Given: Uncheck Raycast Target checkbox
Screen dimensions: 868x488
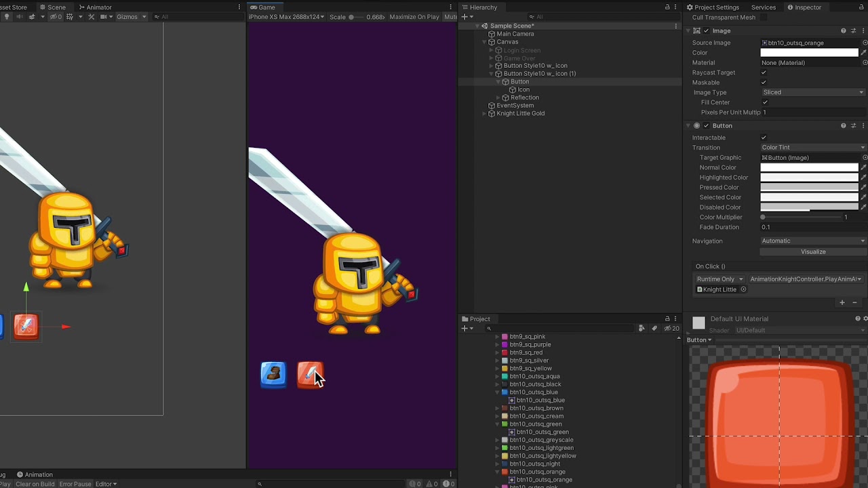Looking at the screenshot, I should click(764, 73).
